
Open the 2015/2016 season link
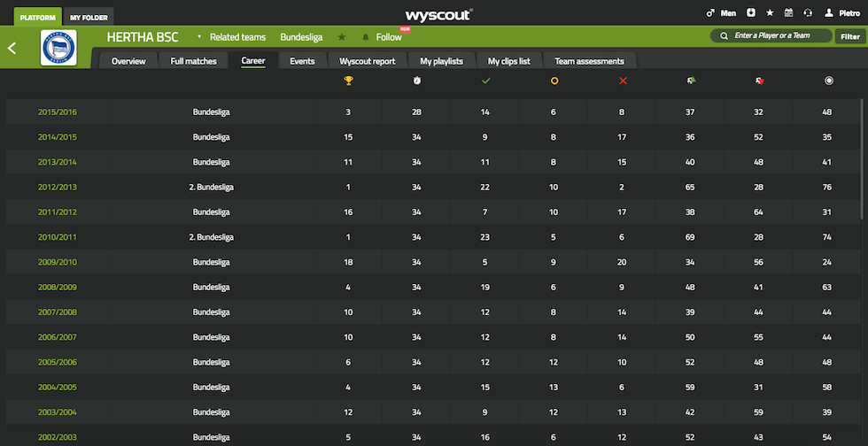[x=57, y=112]
